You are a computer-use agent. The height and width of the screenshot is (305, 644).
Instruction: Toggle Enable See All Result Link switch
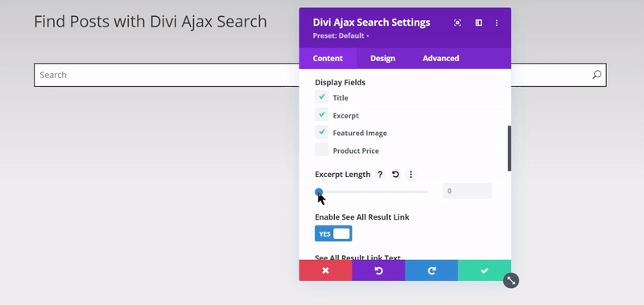pyautogui.click(x=333, y=233)
